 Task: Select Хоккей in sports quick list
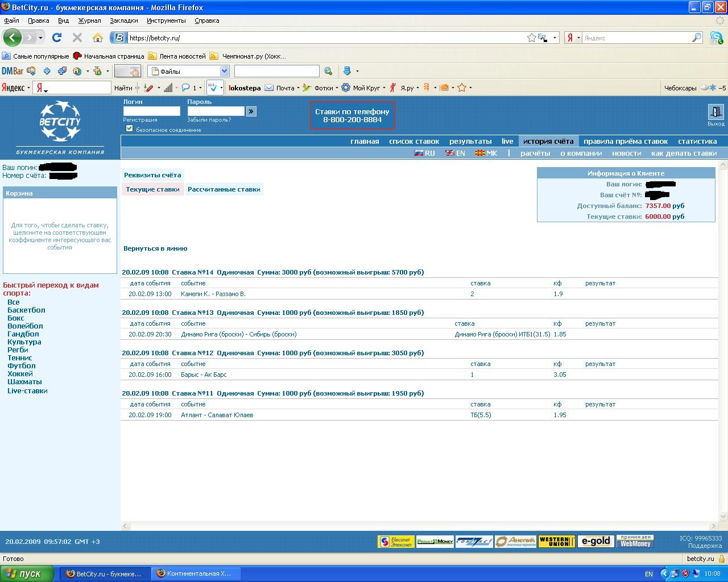(20, 373)
